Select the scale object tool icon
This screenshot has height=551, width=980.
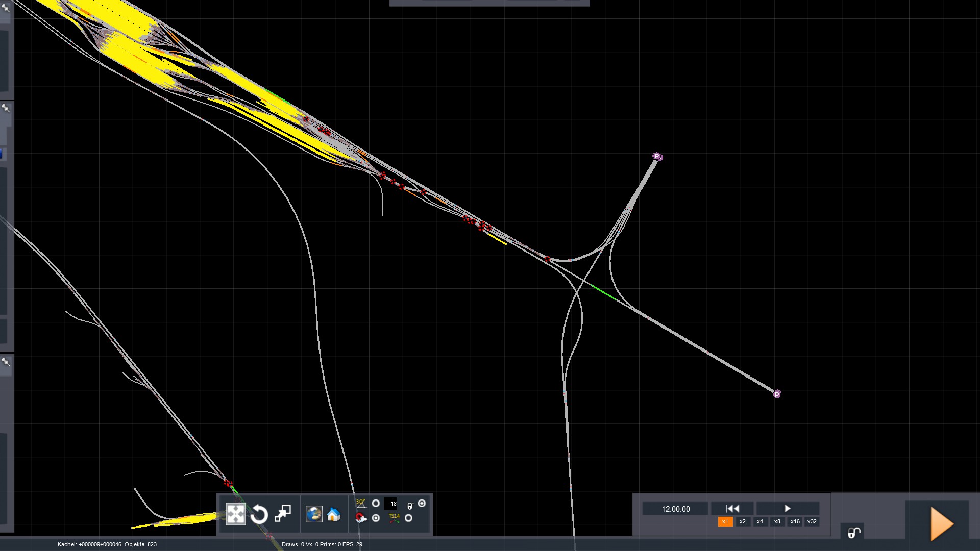coord(283,514)
